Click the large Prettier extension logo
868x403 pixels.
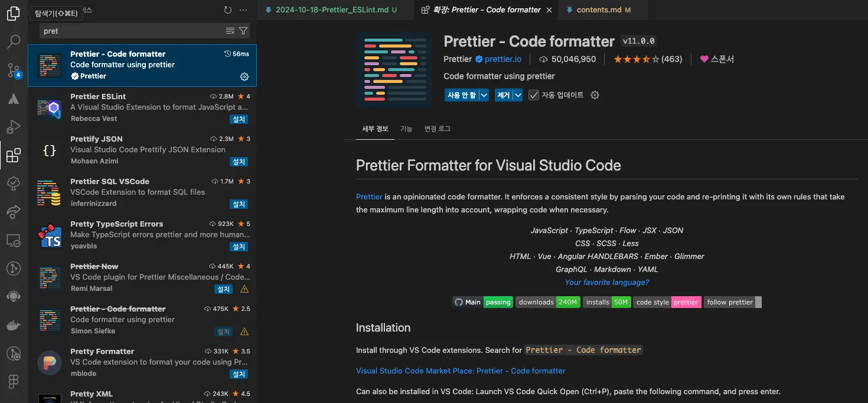pos(394,69)
